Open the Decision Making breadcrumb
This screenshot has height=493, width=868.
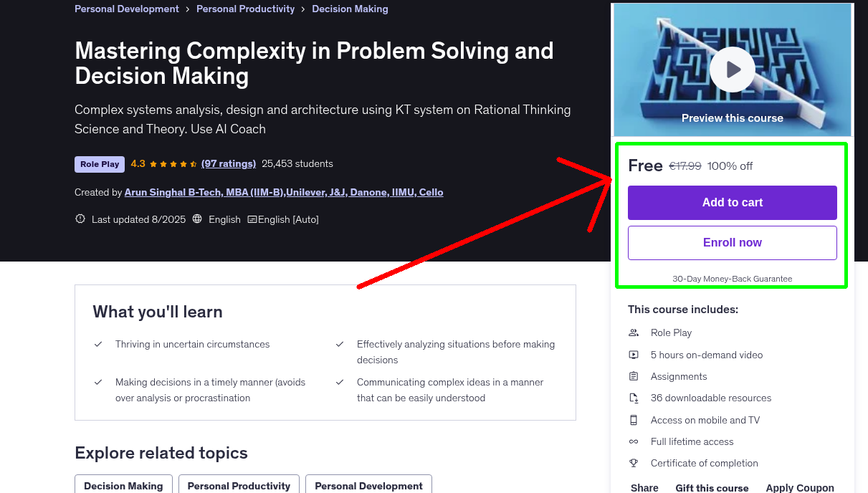click(x=350, y=9)
